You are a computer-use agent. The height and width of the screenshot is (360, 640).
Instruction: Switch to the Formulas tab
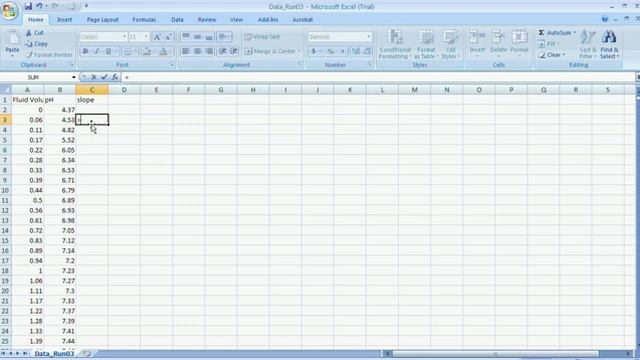coord(144,20)
